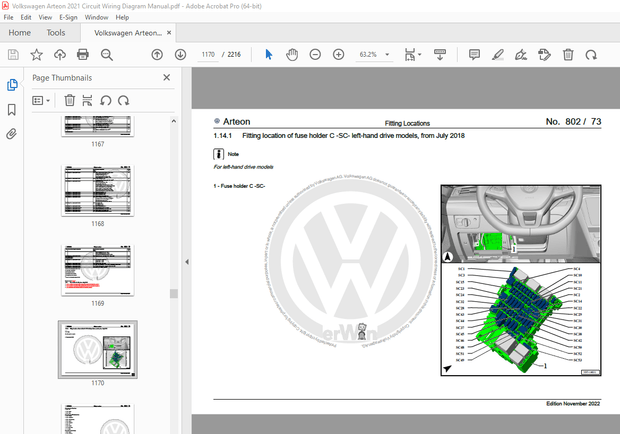Rotate thumbnails clockwise

pos(123,100)
